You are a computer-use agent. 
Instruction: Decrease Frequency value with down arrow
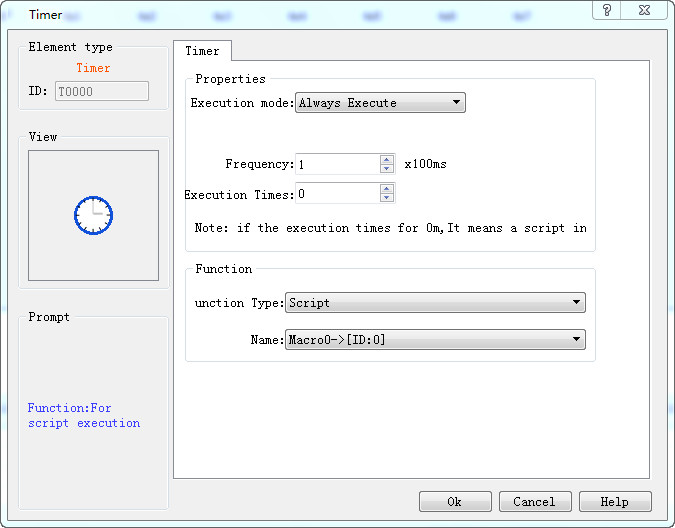pyautogui.click(x=387, y=169)
